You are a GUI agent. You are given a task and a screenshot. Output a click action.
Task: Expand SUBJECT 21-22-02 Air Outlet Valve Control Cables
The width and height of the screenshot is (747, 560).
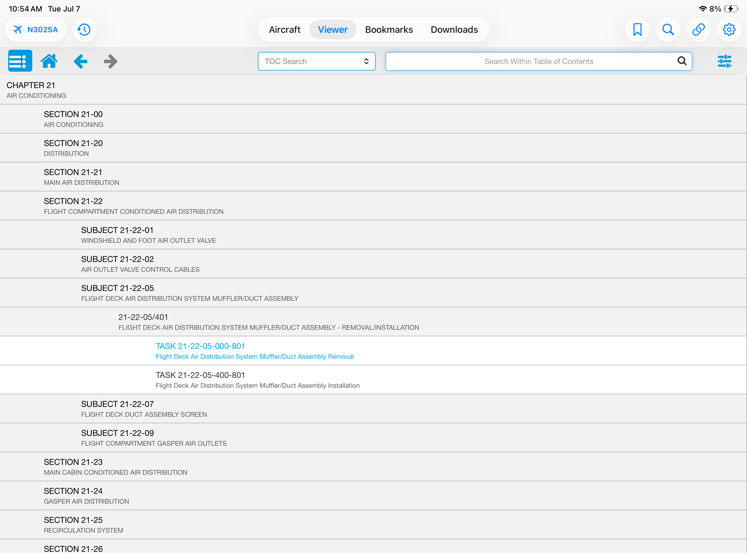click(373, 264)
